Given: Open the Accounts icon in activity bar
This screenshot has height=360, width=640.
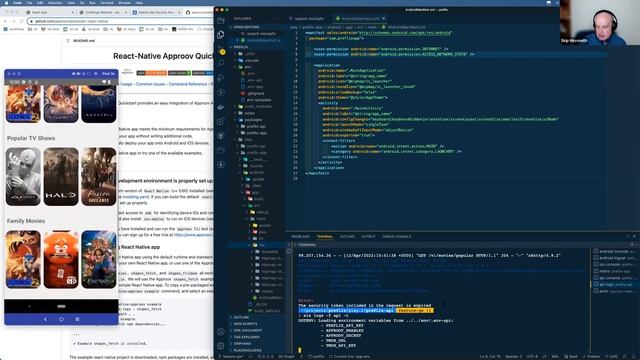Looking at the screenshot, I should point(221,332).
